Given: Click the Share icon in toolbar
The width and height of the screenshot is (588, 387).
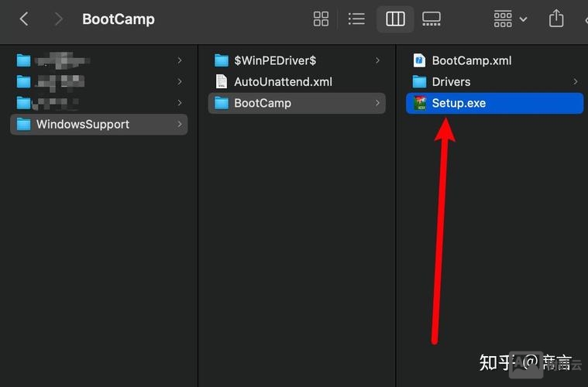Looking at the screenshot, I should point(556,19).
